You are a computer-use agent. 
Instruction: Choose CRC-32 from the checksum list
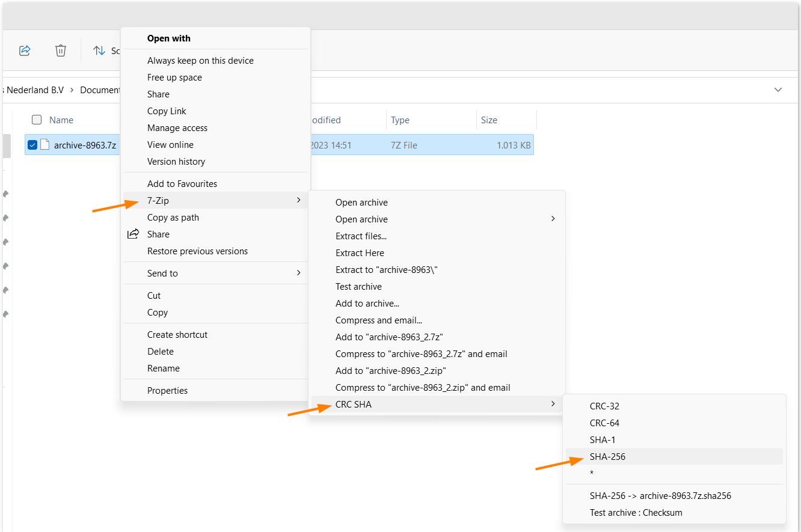(604, 406)
